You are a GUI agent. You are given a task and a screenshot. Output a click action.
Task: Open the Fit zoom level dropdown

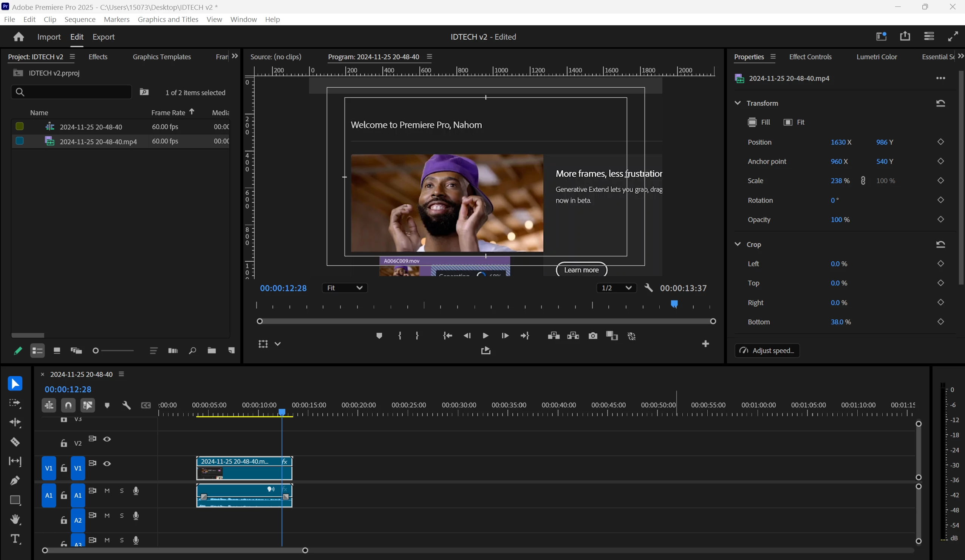344,288
